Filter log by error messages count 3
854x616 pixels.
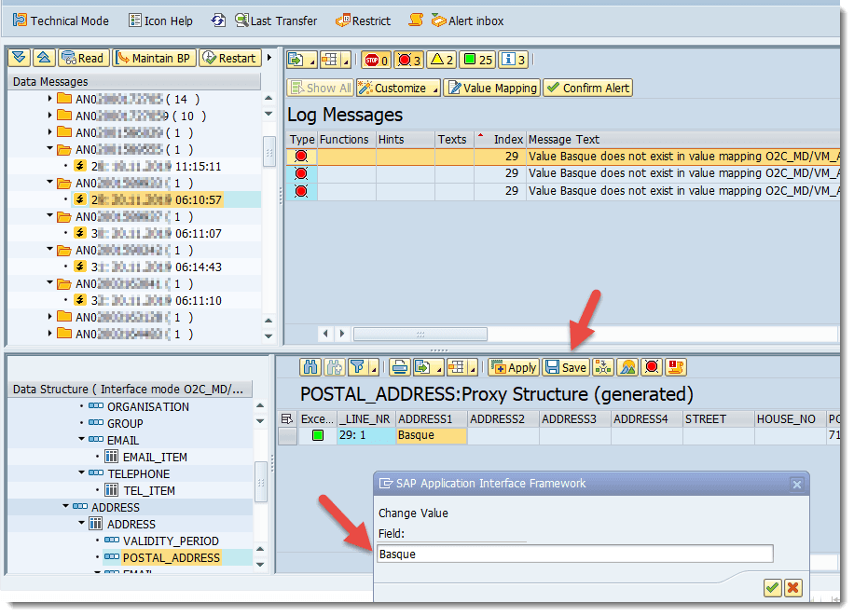(408, 60)
